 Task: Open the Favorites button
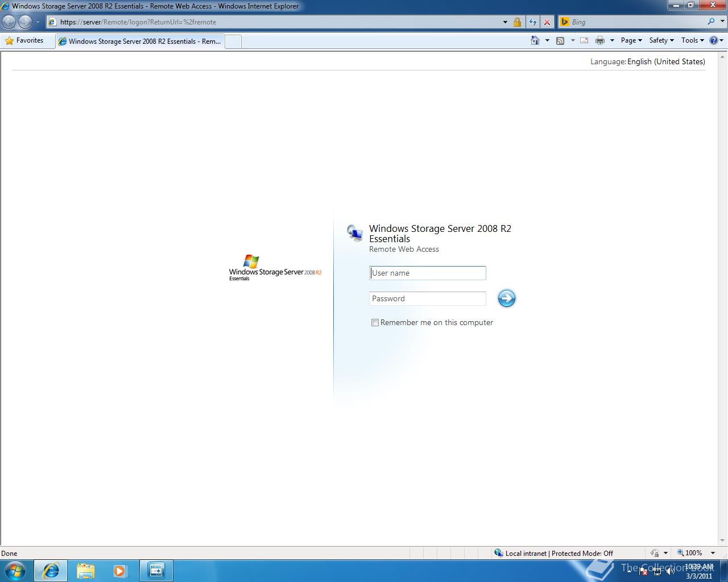point(24,40)
